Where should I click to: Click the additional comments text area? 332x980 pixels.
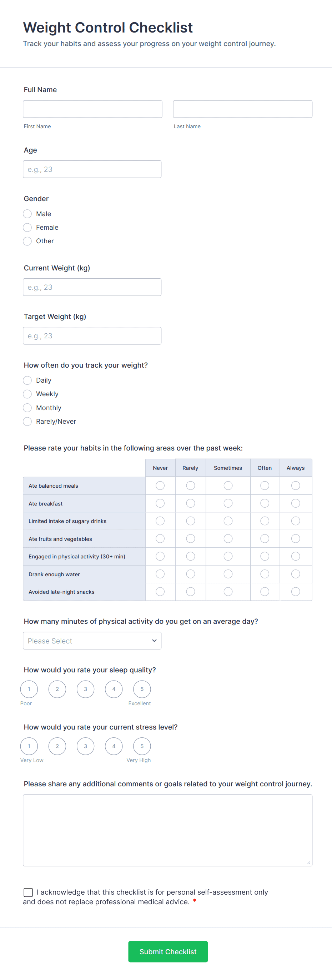[167, 831]
